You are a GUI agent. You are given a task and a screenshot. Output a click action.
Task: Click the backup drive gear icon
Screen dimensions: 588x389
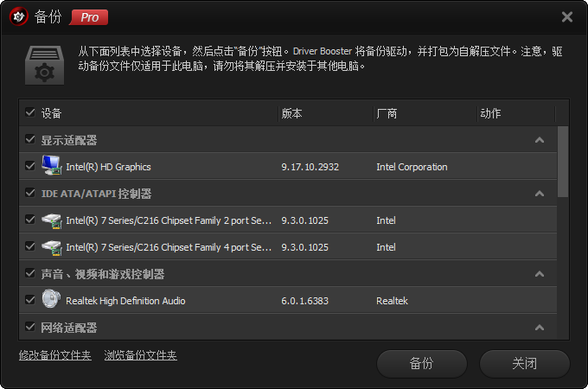[45, 65]
